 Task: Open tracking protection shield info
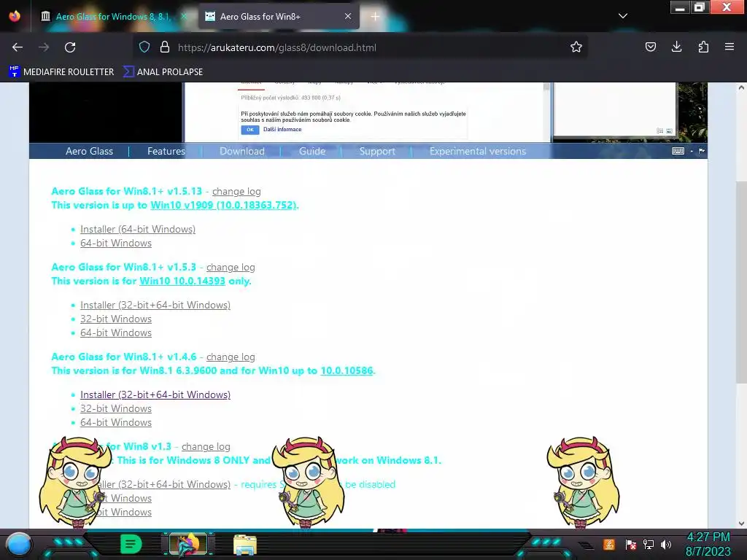point(144,47)
